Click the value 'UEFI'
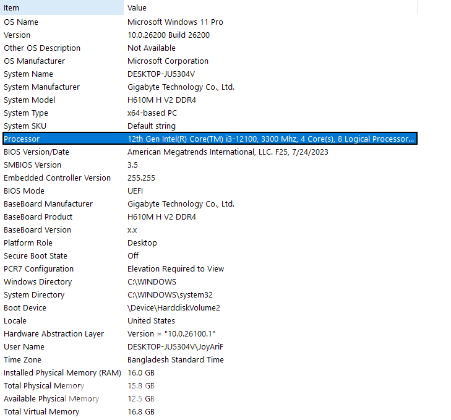The image size is (451, 420). (x=135, y=191)
